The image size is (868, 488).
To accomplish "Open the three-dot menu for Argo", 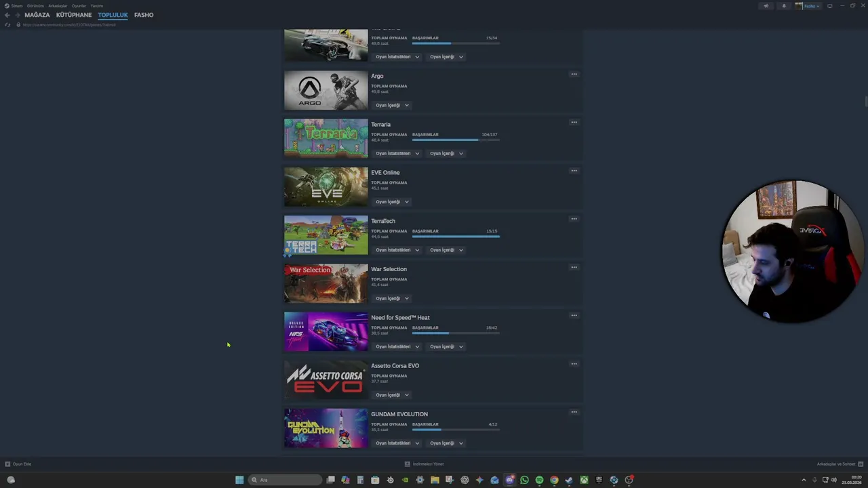I will [x=574, y=74].
